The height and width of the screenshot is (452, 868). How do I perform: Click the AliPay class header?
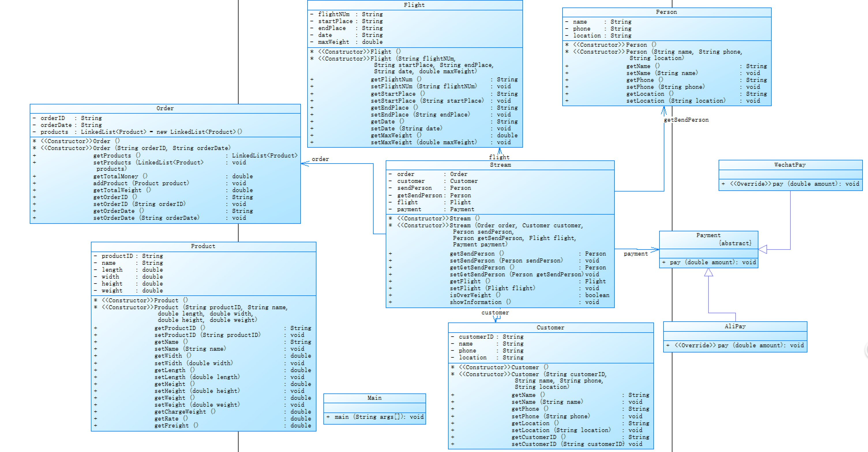point(735,326)
